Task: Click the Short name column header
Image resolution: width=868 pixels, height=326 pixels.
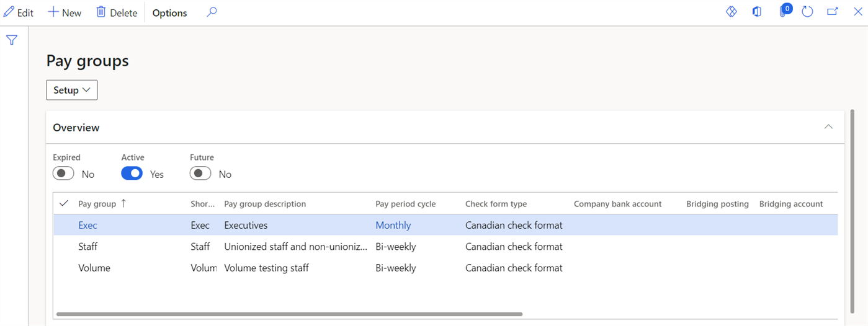Action: click(x=203, y=204)
